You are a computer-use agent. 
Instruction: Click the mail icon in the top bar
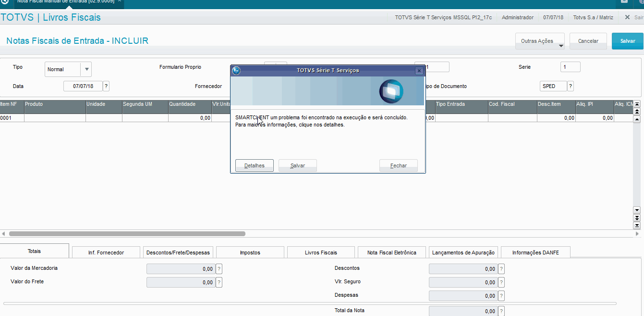624,2
